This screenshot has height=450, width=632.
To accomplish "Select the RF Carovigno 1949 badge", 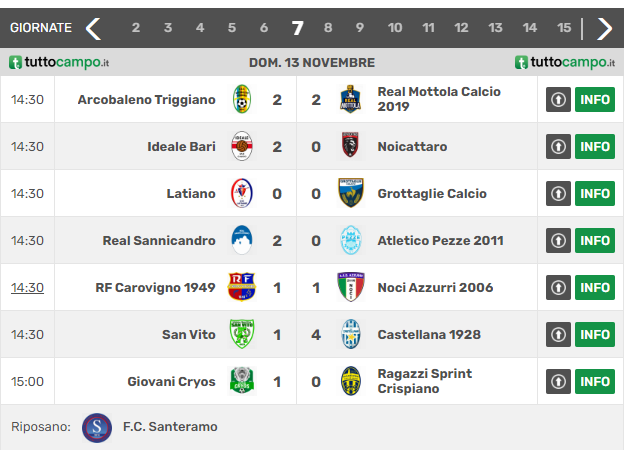I will (242, 287).
